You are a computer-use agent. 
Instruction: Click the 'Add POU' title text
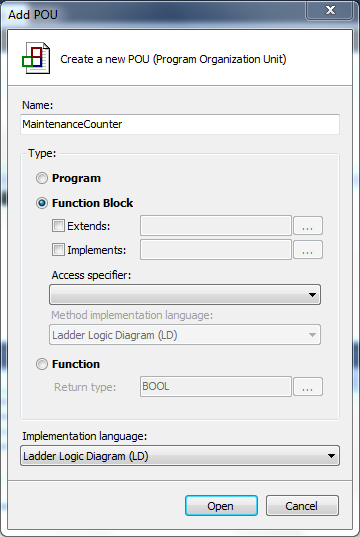pos(33,15)
